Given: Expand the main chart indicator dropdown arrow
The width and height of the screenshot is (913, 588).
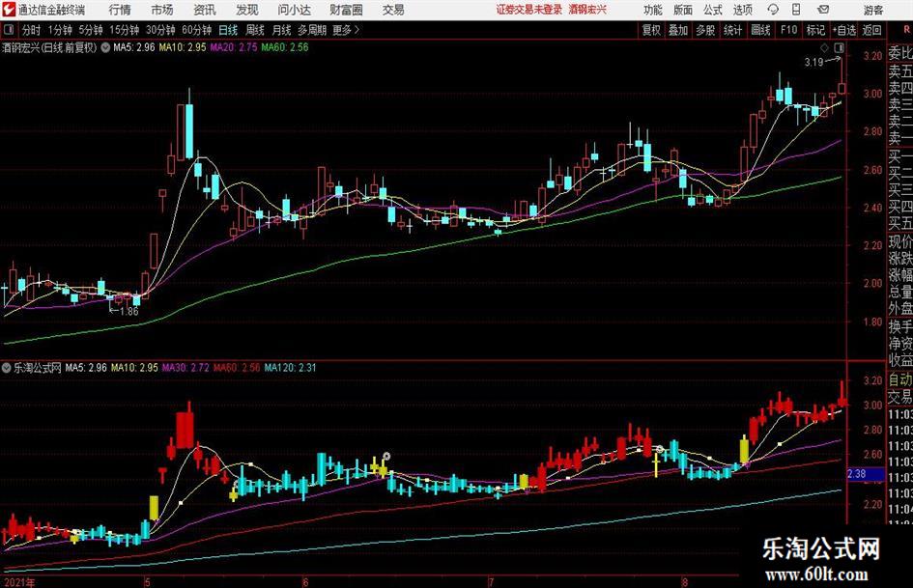Looking at the screenshot, I should pyautogui.click(x=105, y=47).
